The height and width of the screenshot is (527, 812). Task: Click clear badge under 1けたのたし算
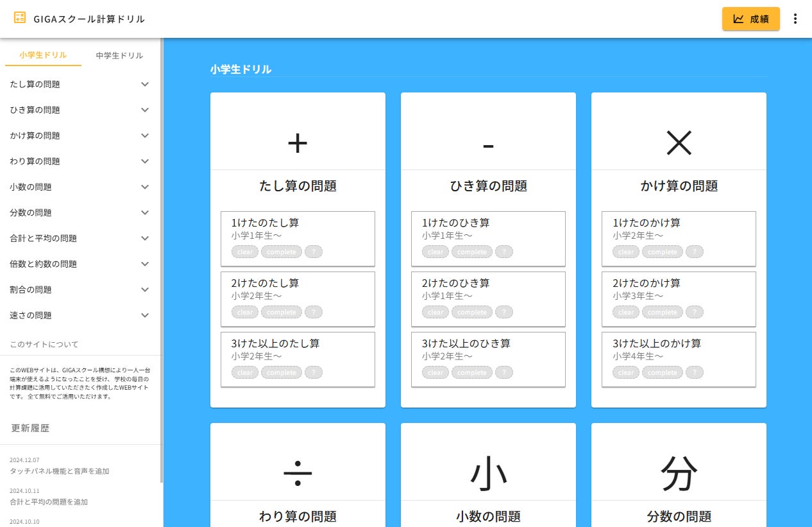[x=245, y=252]
